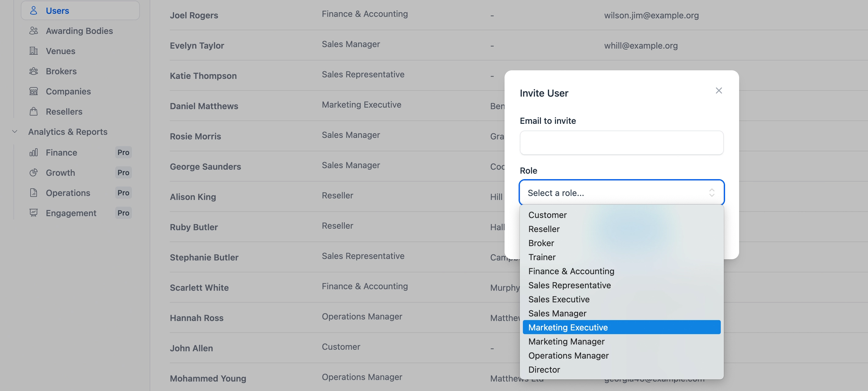Viewport: 868px width, 391px height.
Task: Click the Companies storefront icon
Action: click(x=33, y=91)
